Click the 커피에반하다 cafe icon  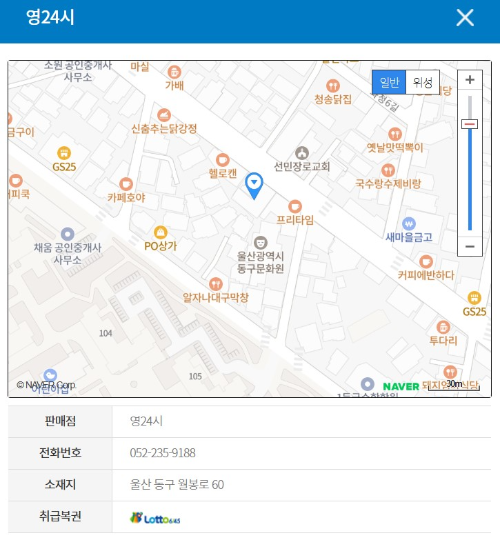click(426, 262)
